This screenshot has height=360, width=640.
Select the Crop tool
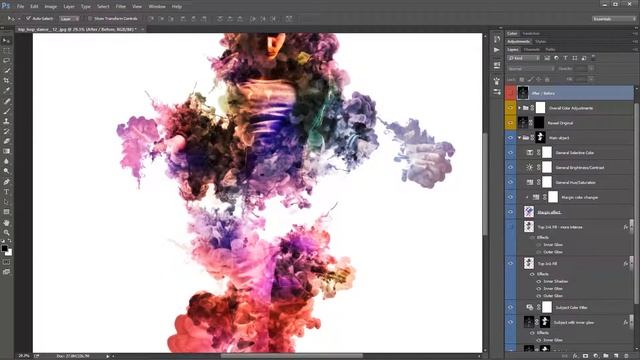tap(6, 80)
